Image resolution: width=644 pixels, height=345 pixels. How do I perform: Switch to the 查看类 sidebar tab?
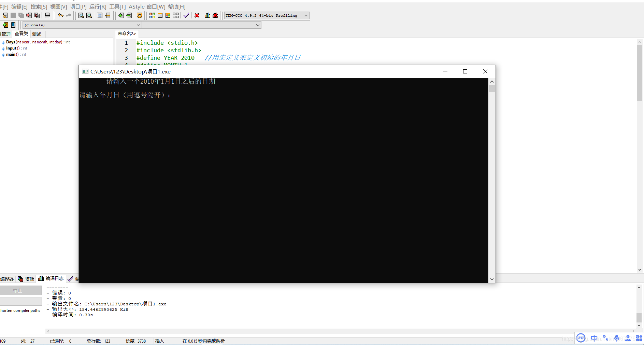tap(21, 34)
